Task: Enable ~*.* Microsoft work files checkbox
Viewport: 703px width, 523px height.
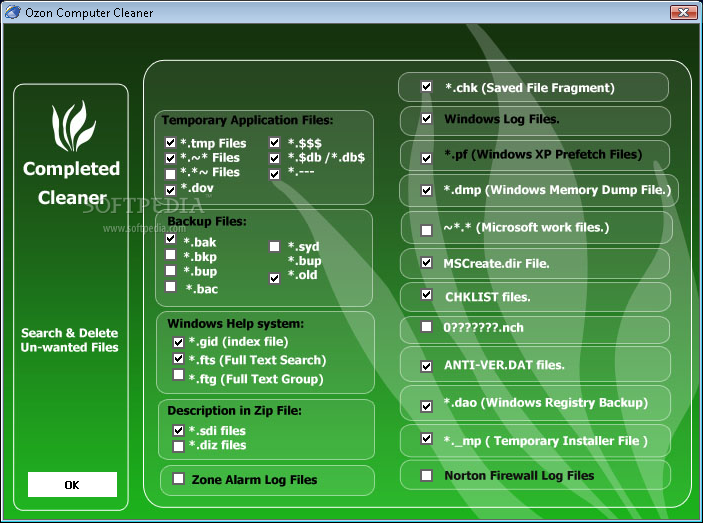Action: tap(426, 230)
